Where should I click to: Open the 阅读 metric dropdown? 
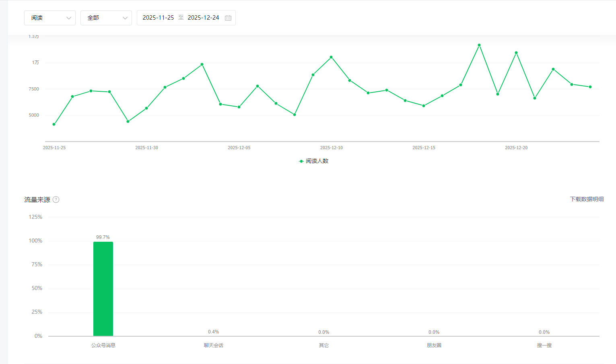click(x=50, y=18)
